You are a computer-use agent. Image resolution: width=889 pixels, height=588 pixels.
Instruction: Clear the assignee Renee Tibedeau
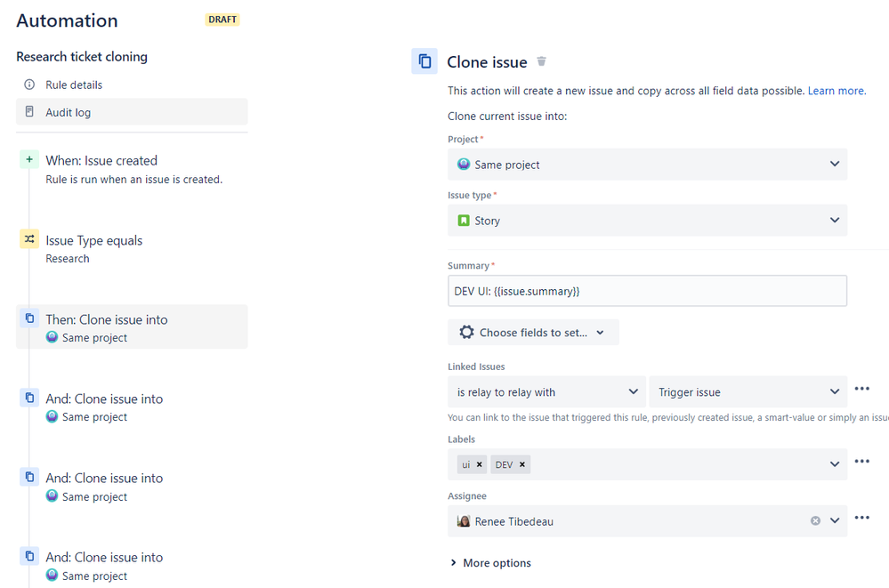coord(815,520)
